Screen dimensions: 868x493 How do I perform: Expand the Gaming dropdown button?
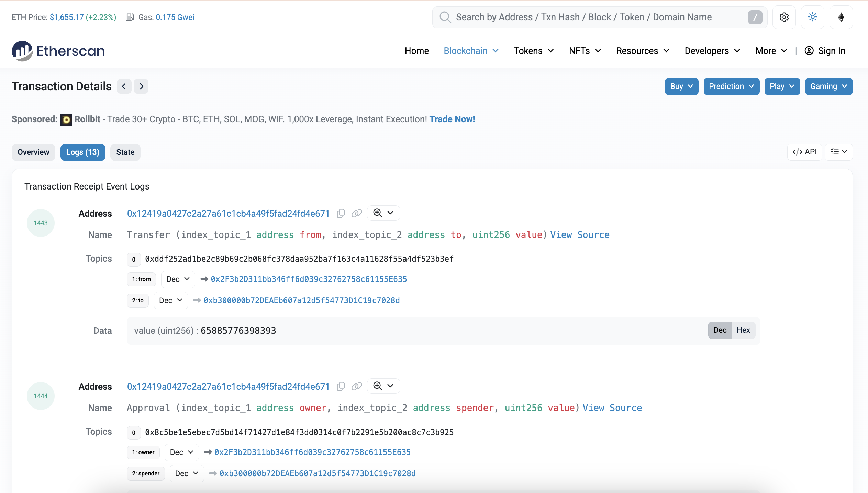[828, 87]
